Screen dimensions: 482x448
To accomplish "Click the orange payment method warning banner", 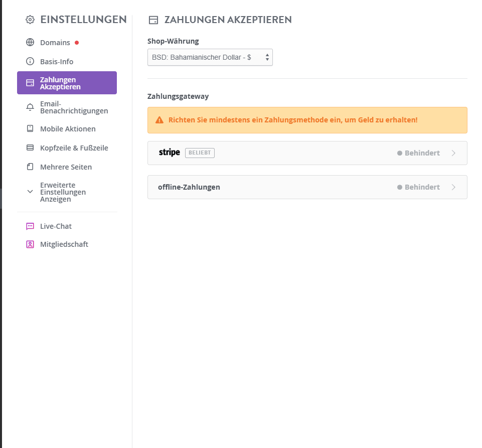I will pos(307,120).
